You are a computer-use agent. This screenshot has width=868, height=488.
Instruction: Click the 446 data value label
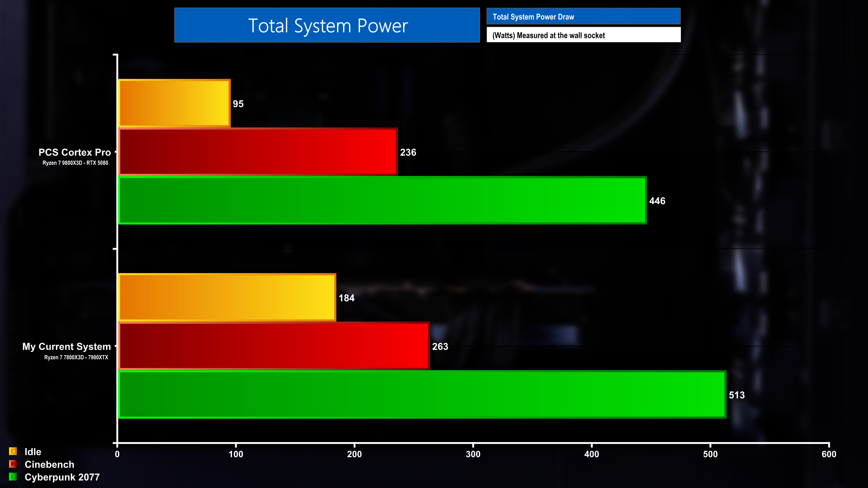pos(657,201)
